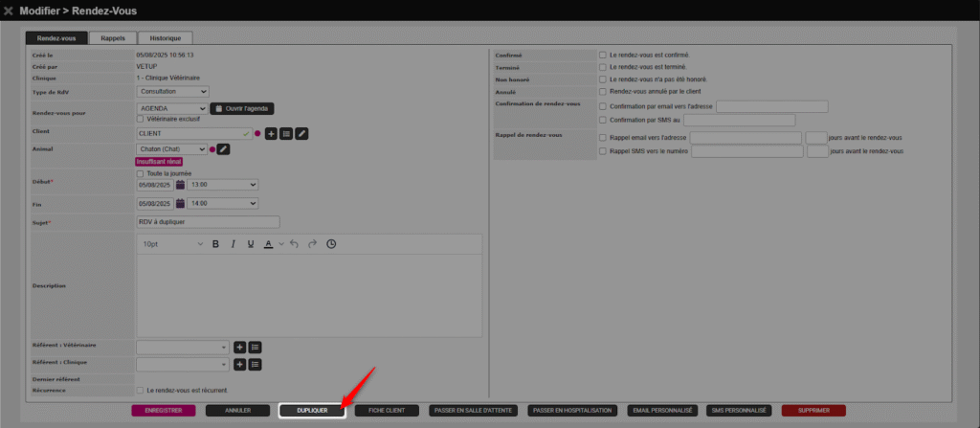Apply underline formatting in description toolbar
The image size is (980, 428).
pos(250,244)
